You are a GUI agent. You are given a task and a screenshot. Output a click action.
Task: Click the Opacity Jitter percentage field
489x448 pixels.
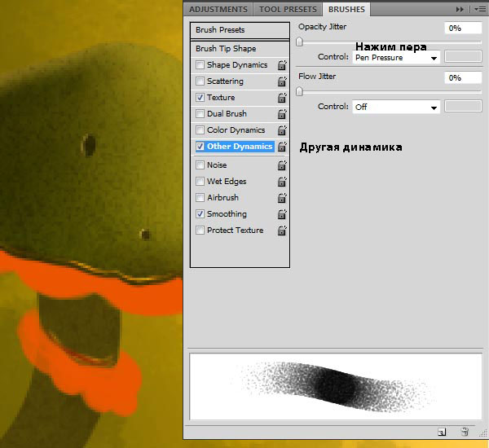(x=463, y=28)
